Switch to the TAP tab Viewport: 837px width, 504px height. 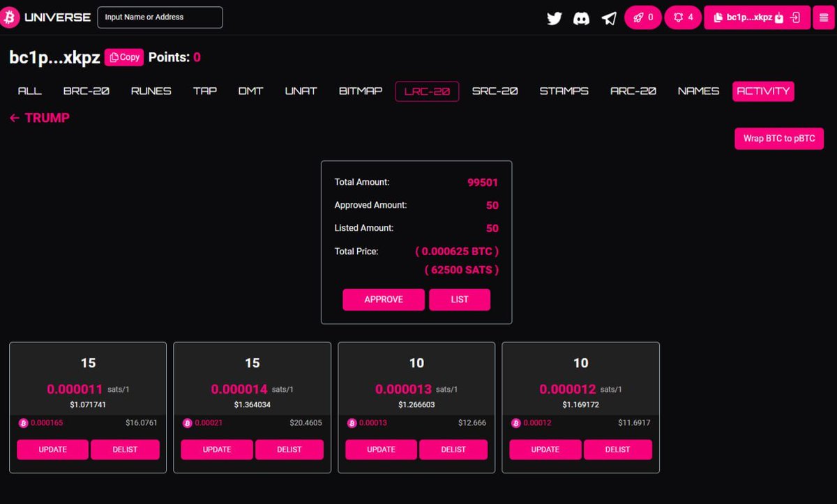(205, 91)
